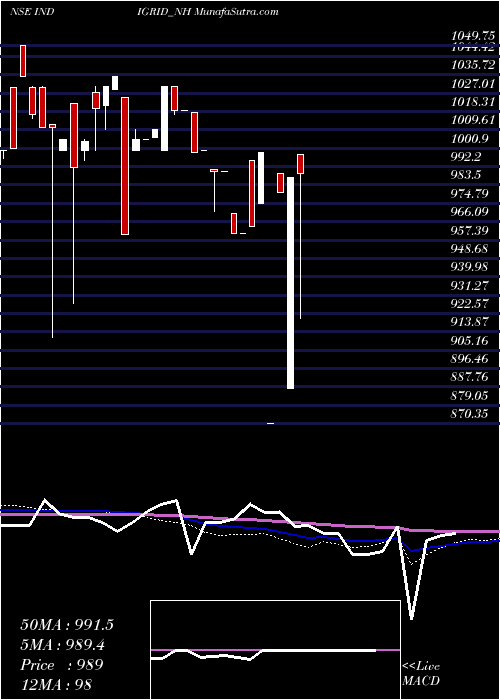Select the 905.16 price level label
The height and width of the screenshot is (700, 500).
coord(469,341)
